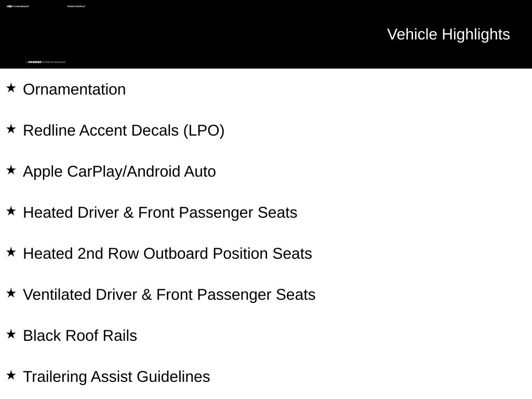The height and width of the screenshot is (399, 532).
Task: Click the star beside Redline Accent Decals
Action: click(11, 129)
